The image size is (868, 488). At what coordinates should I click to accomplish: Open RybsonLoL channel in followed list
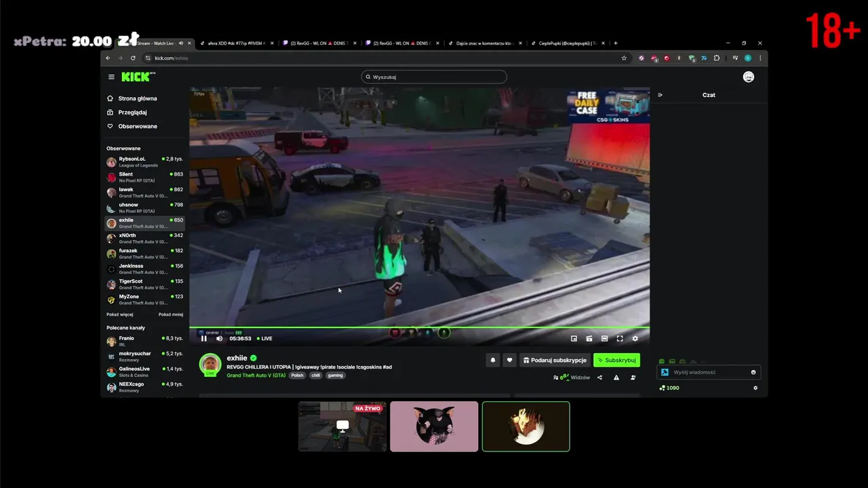coord(144,162)
